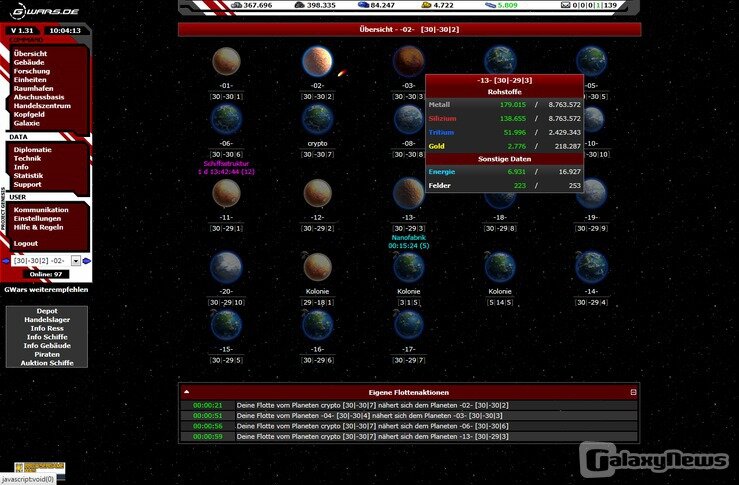This screenshot has height=485, width=739.
Task: Open Raumhafen menu item
Action: coord(33,89)
